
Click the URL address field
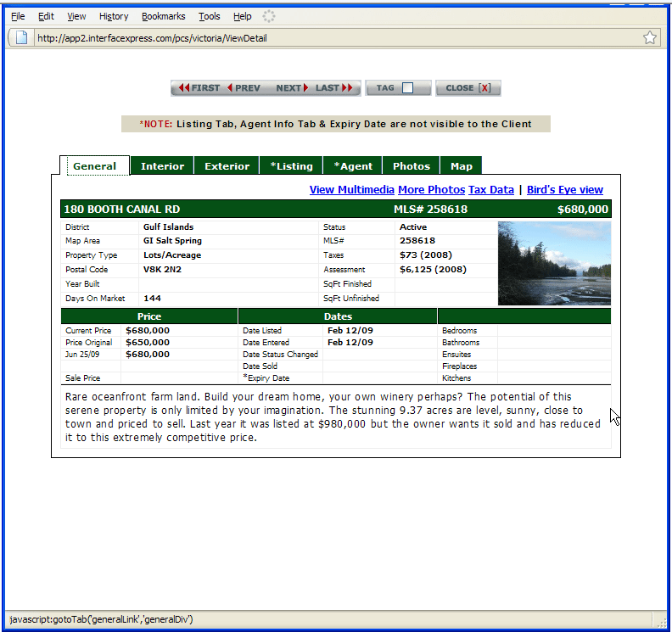337,38
